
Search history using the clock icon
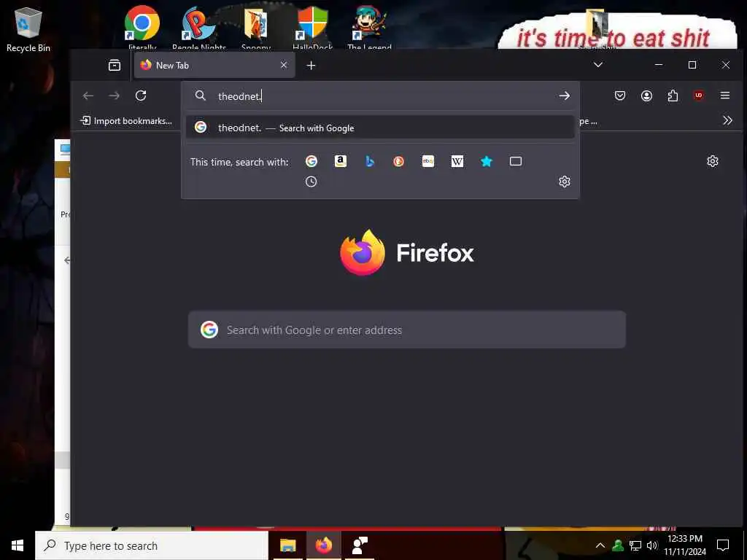coord(311,182)
